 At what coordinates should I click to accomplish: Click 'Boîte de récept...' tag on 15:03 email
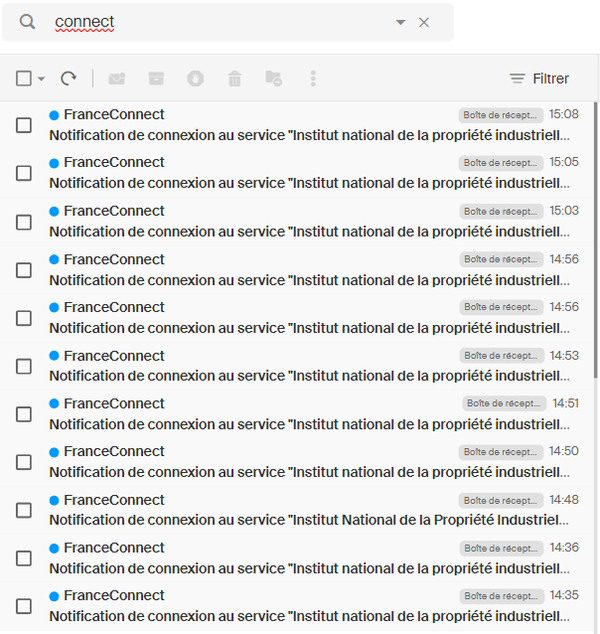[501, 211]
